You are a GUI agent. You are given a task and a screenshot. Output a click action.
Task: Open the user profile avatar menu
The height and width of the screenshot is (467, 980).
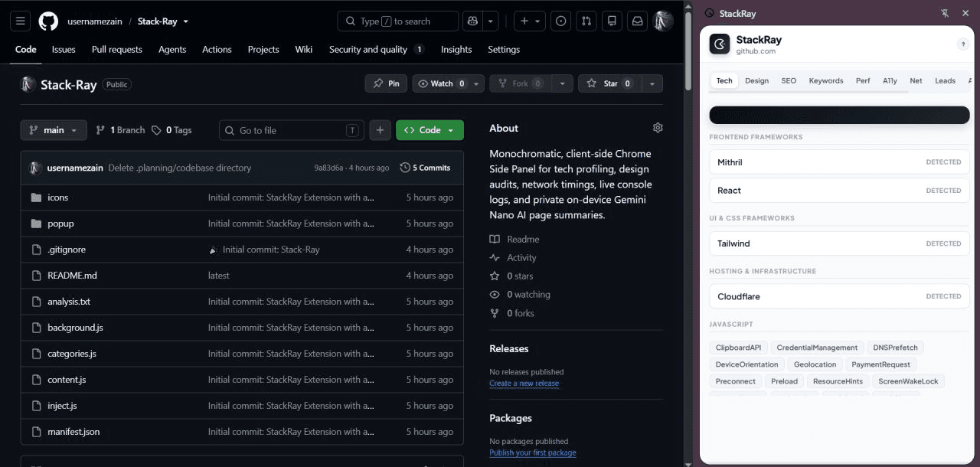coord(663,21)
